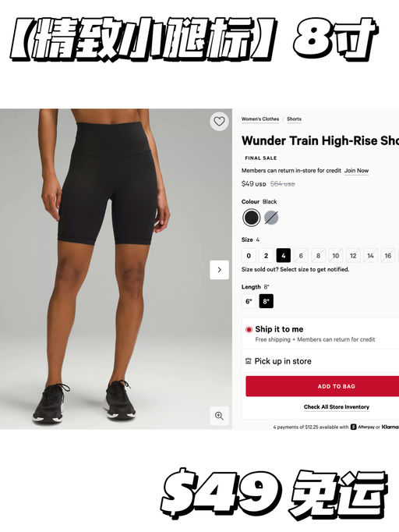Open Shorts breadcrumb link
399x532 pixels.
tap(294, 119)
